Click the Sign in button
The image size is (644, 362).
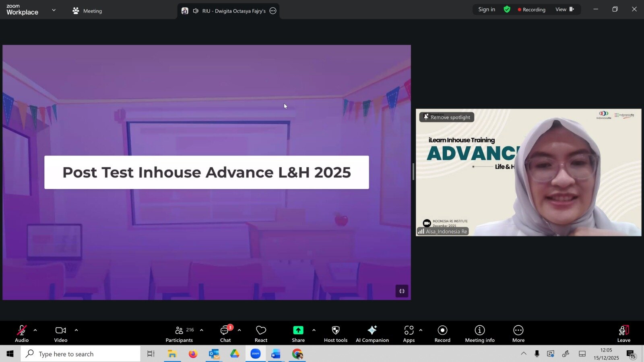point(487,9)
